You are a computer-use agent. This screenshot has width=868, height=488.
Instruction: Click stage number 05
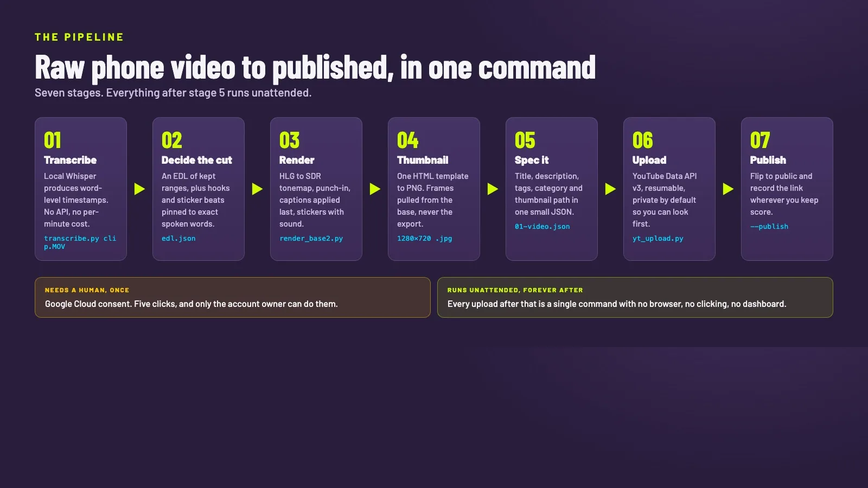(525, 140)
